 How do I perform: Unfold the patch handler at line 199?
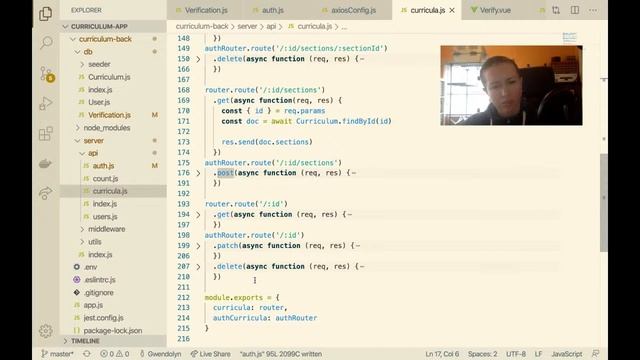click(x=198, y=246)
